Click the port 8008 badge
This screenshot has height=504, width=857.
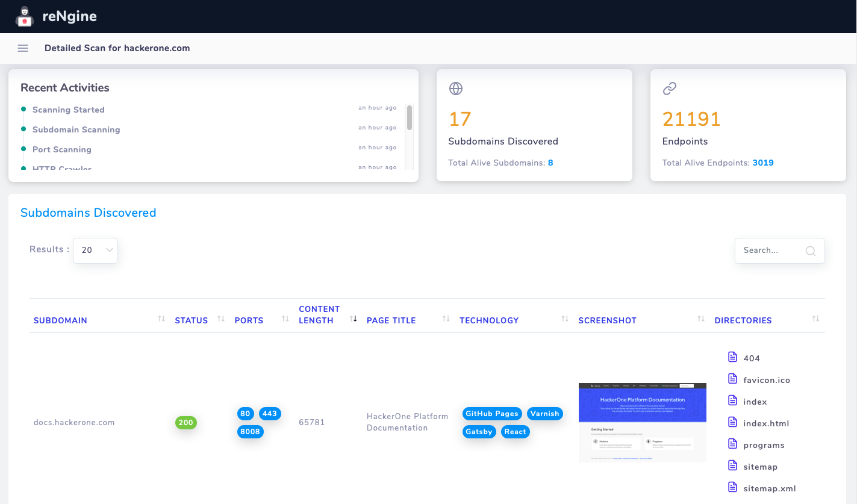(x=250, y=432)
